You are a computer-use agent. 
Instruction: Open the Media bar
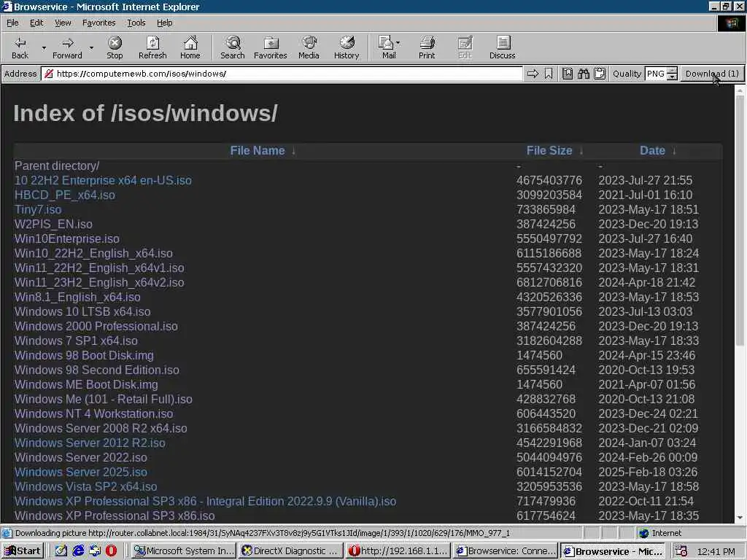[x=309, y=47]
